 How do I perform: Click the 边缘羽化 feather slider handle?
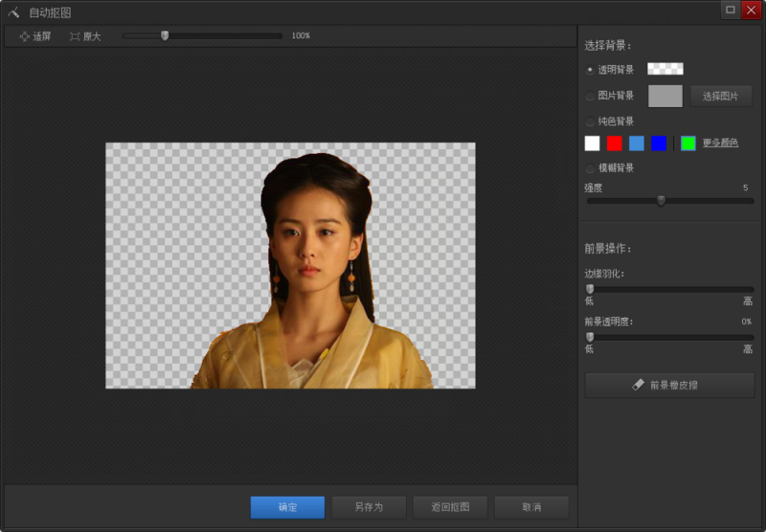point(590,289)
